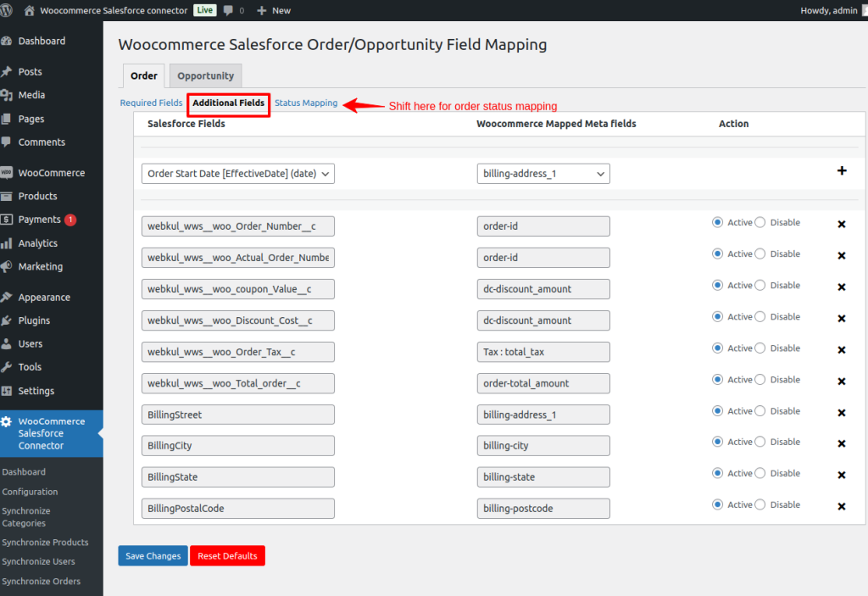Switch to the Opportunity tab
868x596 pixels.
click(x=205, y=75)
